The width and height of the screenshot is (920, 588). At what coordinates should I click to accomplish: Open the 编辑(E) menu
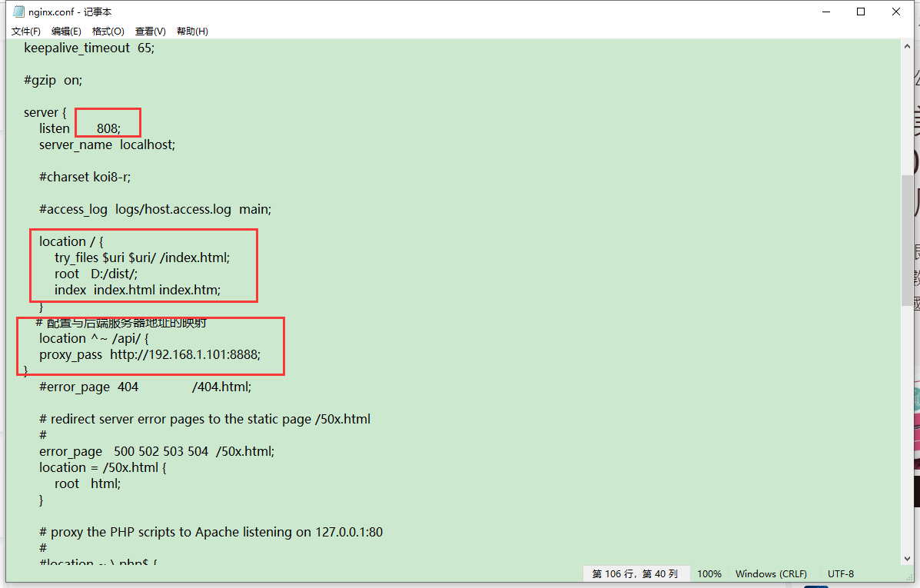click(x=66, y=31)
